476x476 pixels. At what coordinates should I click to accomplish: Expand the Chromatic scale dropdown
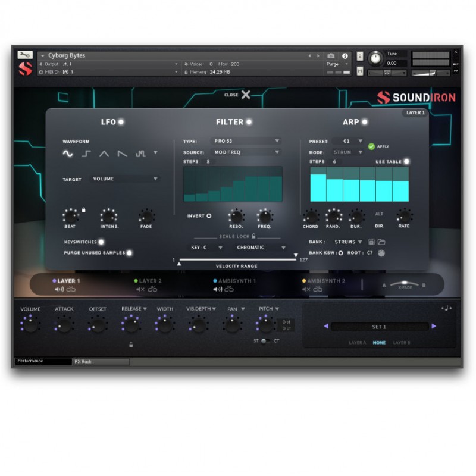pos(262,247)
